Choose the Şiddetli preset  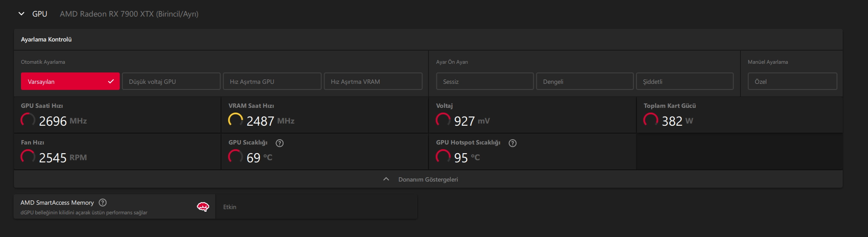[x=685, y=81]
